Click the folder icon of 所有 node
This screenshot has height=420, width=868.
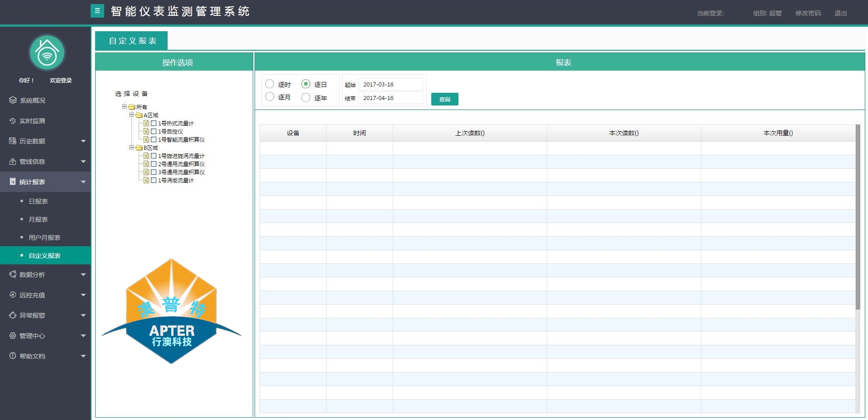[132, 107]
